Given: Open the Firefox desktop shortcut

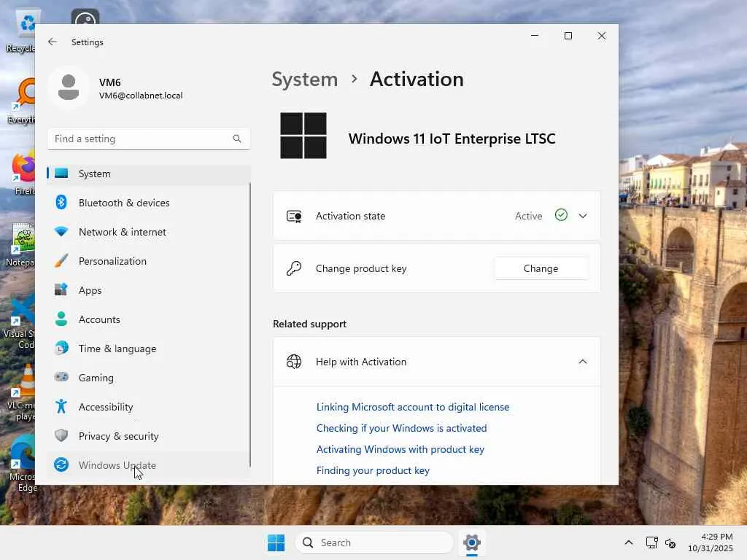Looking at the screenshot, I should coord(23,174).
